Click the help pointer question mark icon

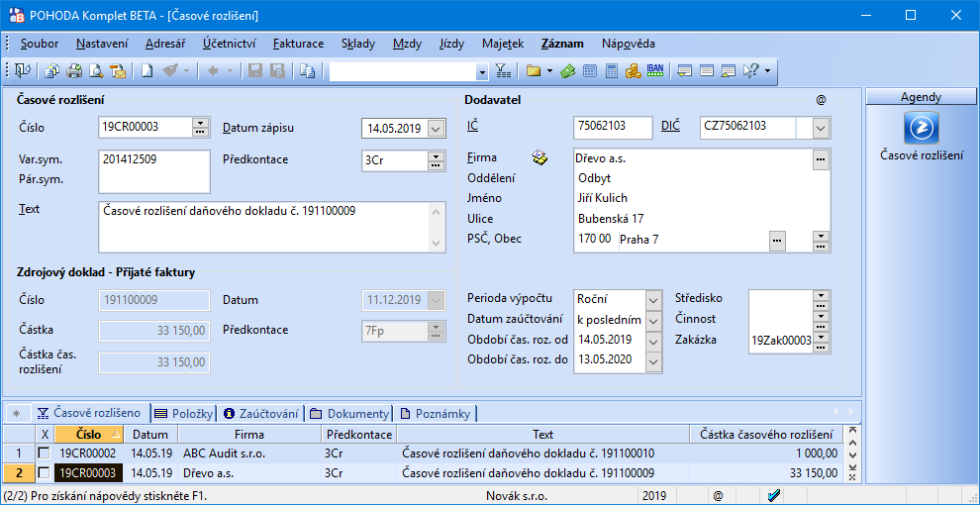750,71
